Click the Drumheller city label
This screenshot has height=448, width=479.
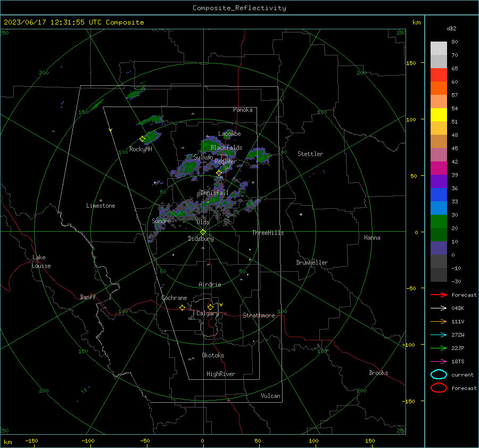(312, 263)
